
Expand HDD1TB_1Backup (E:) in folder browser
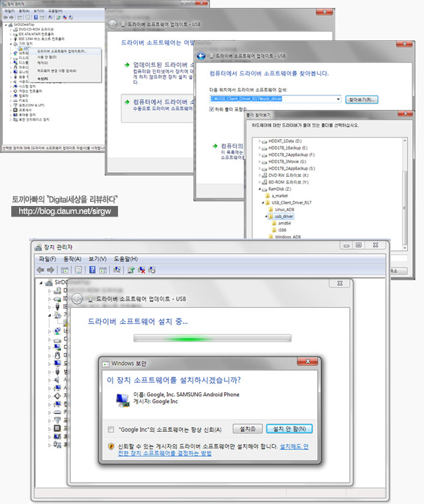coord(260,148)
